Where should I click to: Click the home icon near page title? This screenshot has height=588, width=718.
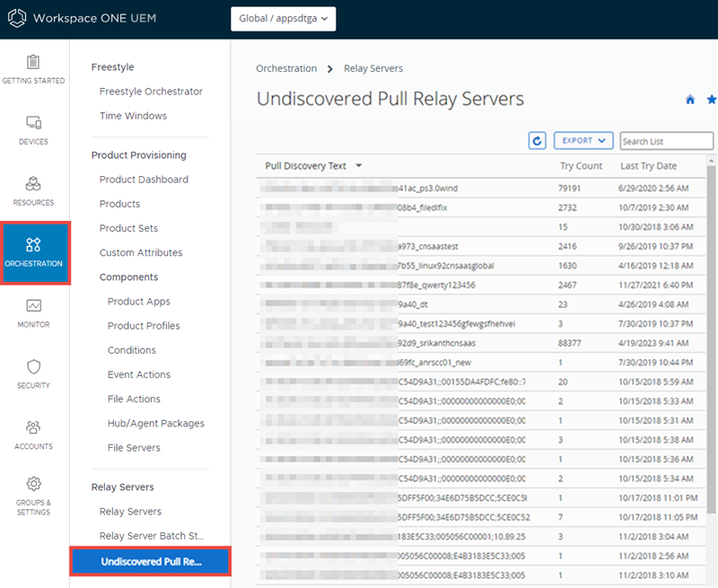point(690,100)
